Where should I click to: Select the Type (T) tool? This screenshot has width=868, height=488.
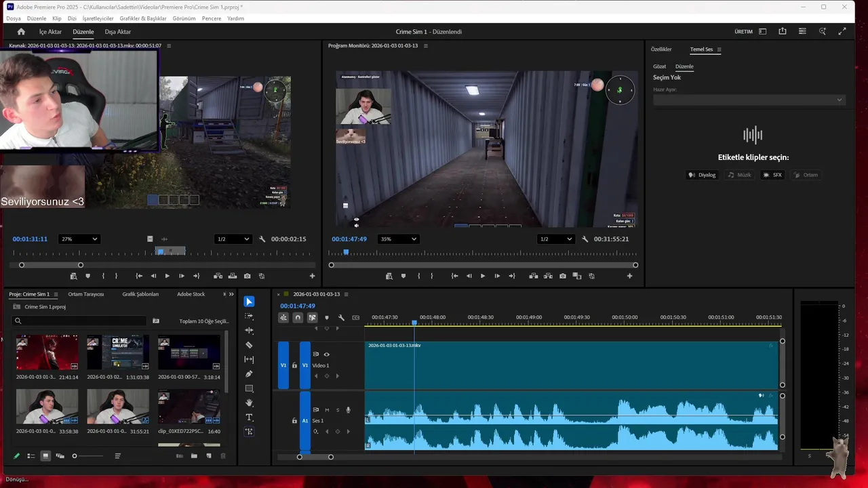click(249, 417)
